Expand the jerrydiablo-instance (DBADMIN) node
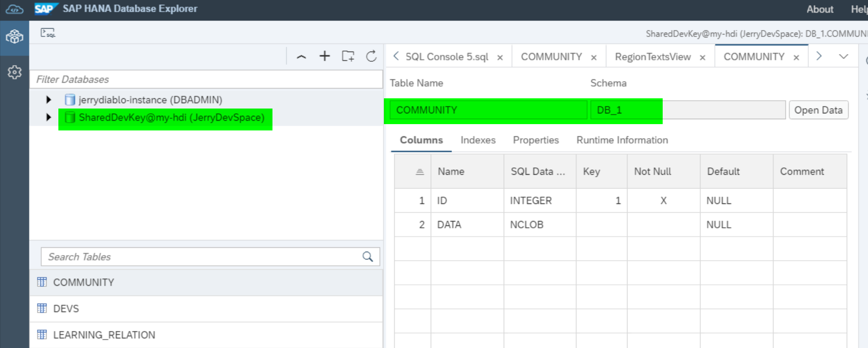This screenshot has height=348, width=868. click(49, 100)
